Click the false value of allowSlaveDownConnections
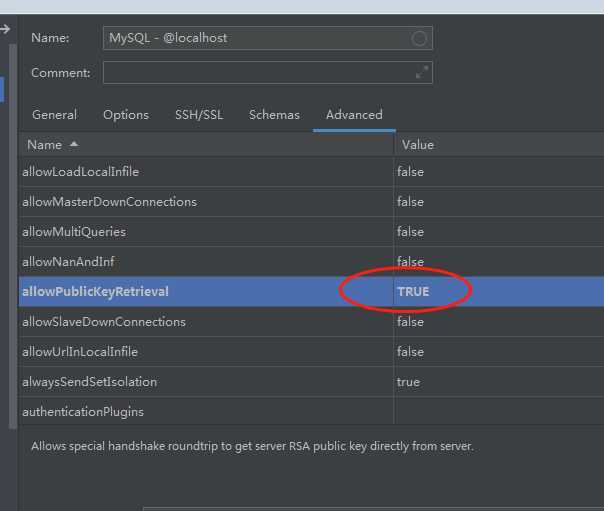This screenshot has height=511, width=604. (x=410, y=322)
